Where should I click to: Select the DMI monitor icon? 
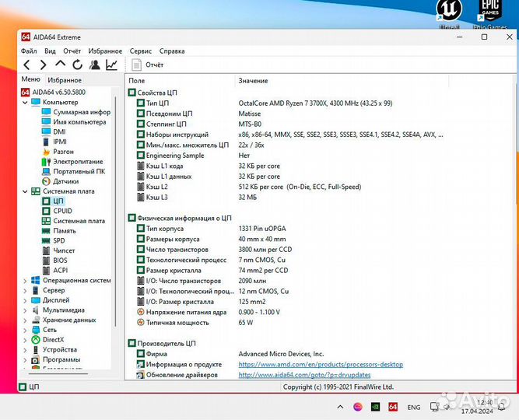click(x=46, y=131)
